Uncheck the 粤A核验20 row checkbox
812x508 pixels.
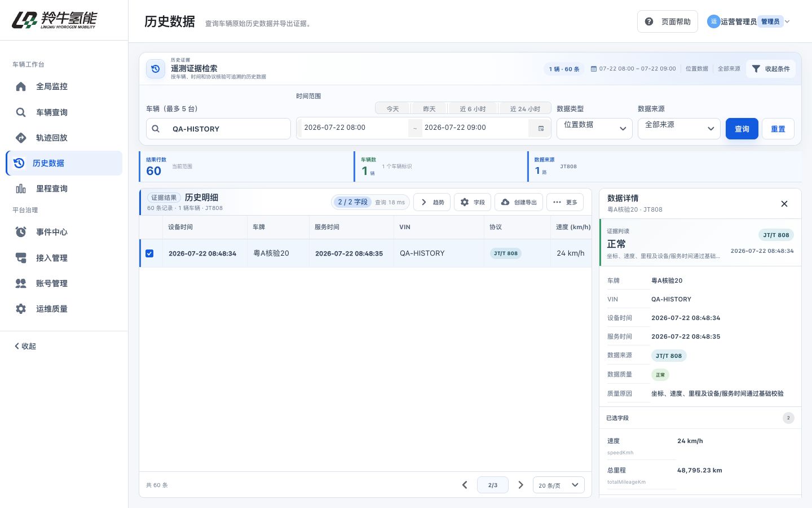click(x=149, y=253)
